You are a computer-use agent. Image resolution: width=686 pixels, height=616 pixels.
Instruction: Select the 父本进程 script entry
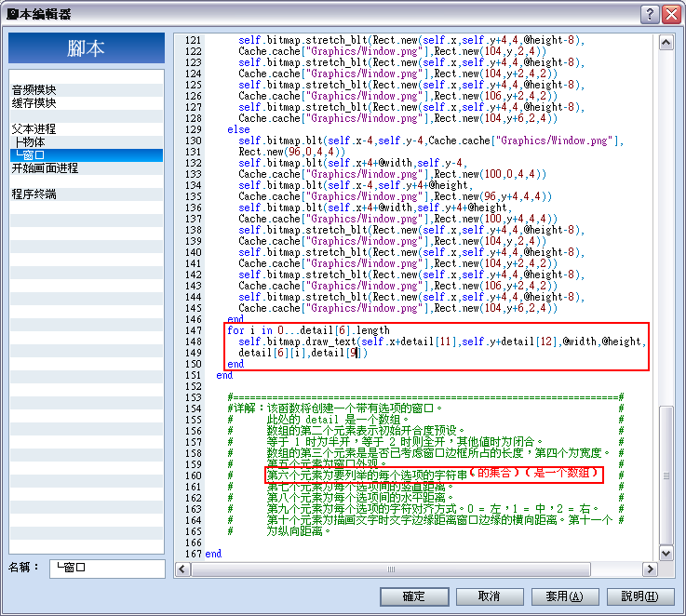tap(87, 129)
